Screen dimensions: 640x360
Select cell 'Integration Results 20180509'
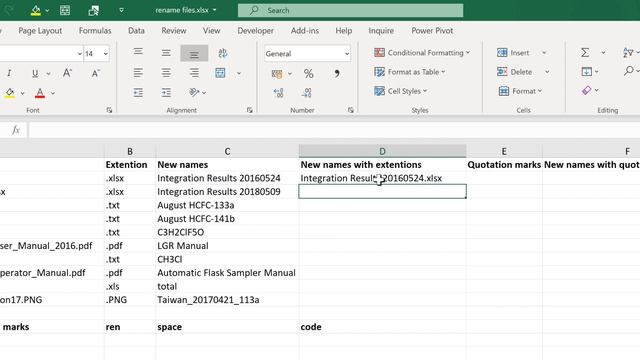[227, 192]
